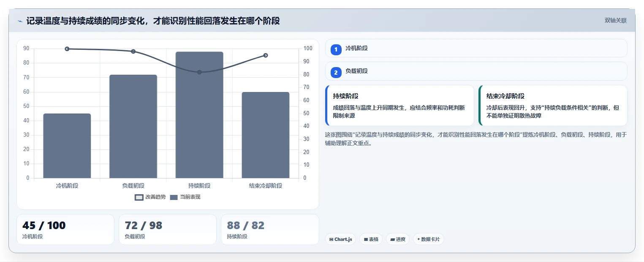
Task: Click the 72 / 98 data card
Action: pos(168,230)
